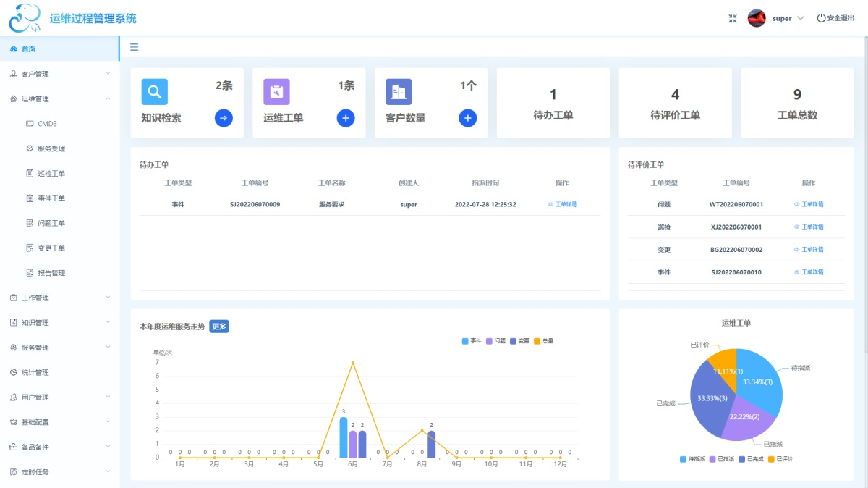The image size is (868, 488).
Task: Expand 定时任务 menu chevron
Action: 108,471
